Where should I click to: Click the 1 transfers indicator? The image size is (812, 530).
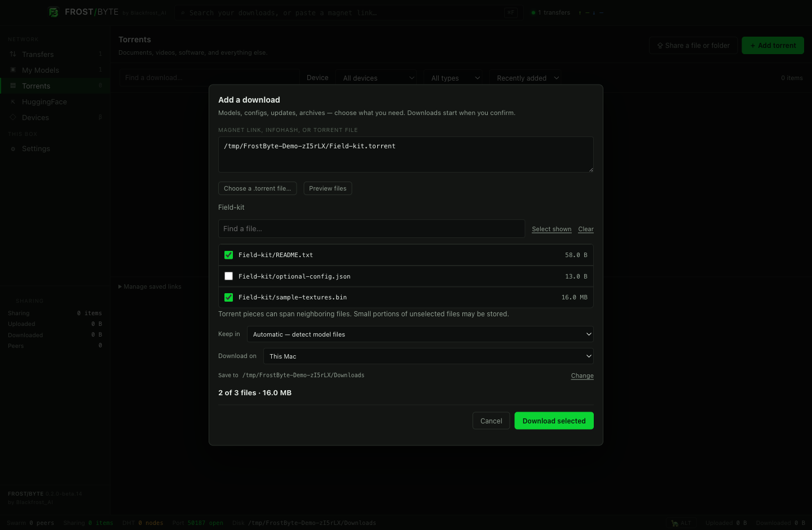click(x=551, y=12)
